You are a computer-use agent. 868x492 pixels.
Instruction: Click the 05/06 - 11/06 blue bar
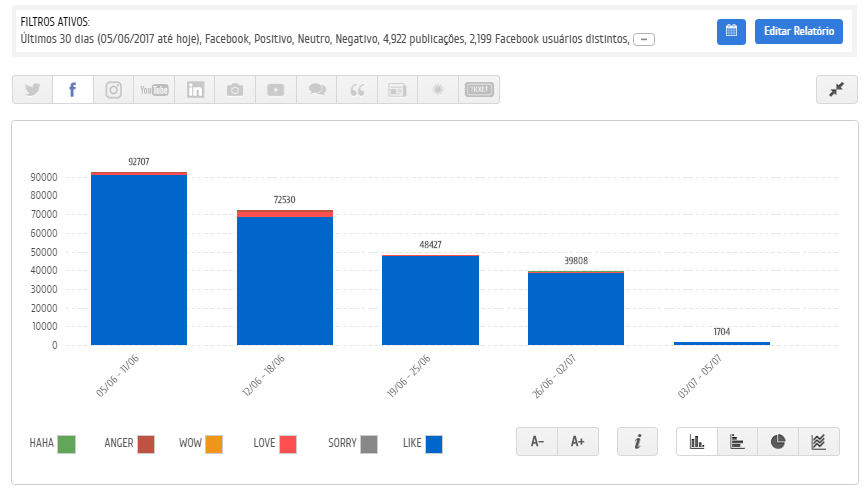click(139, 260)
